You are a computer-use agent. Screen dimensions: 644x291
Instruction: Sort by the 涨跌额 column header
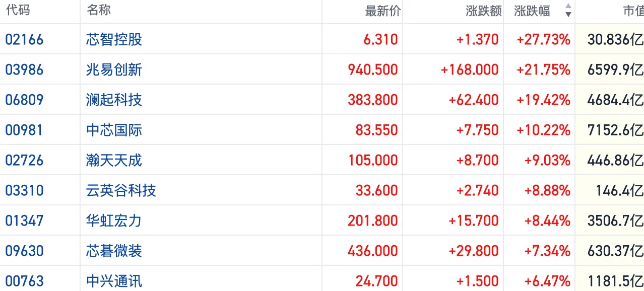[484, 11]
